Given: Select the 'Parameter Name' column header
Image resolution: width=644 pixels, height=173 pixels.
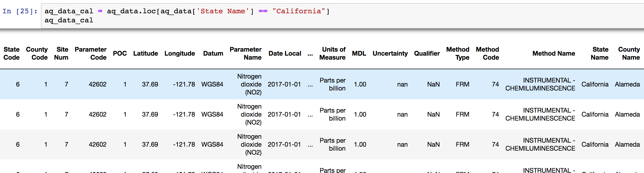Looking at the screenshot, I should (x=246, y=53).
